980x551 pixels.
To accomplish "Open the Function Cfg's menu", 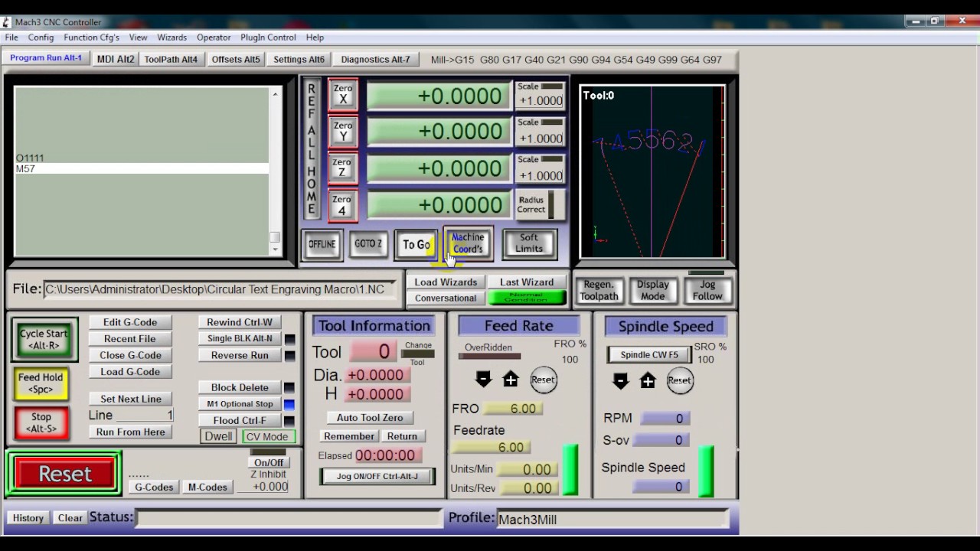I will pos(91,37).
